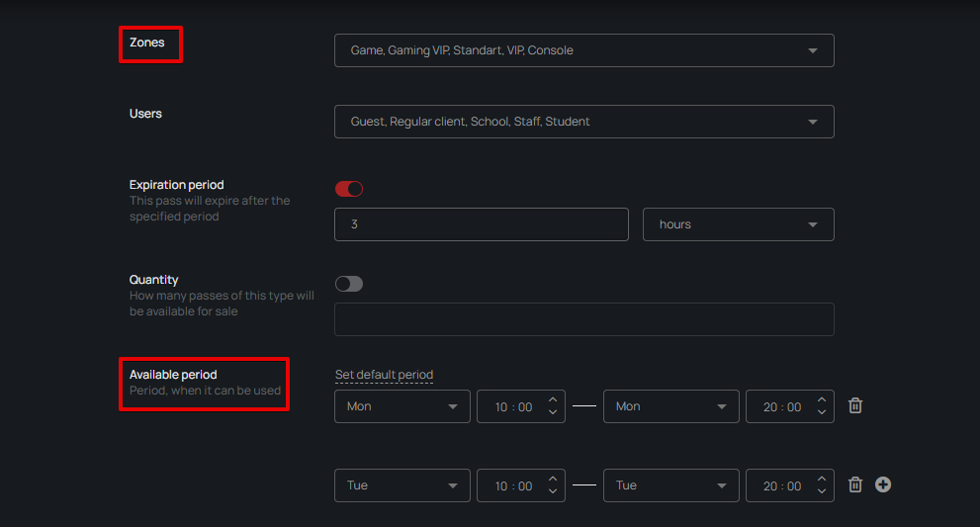The image size is (980, 527).
Task: Change the first Mon start day dropdown
Action: (x=401, y=406)
